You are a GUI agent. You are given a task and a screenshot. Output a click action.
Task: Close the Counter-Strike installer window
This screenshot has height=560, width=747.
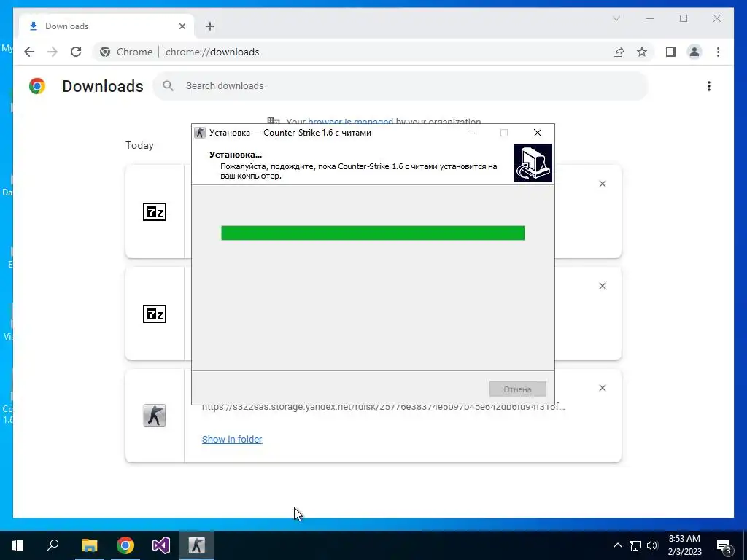click(x=538, y=133)
